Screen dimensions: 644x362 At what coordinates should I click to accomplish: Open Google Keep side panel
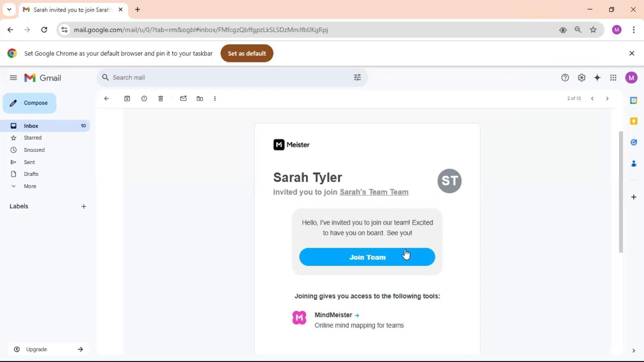633,121
